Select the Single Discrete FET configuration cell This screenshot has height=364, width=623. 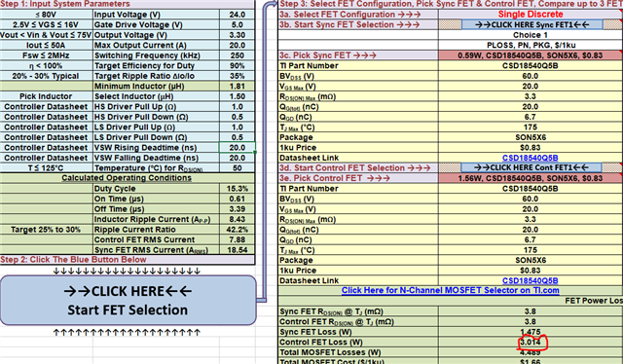(x=531, y=15)
